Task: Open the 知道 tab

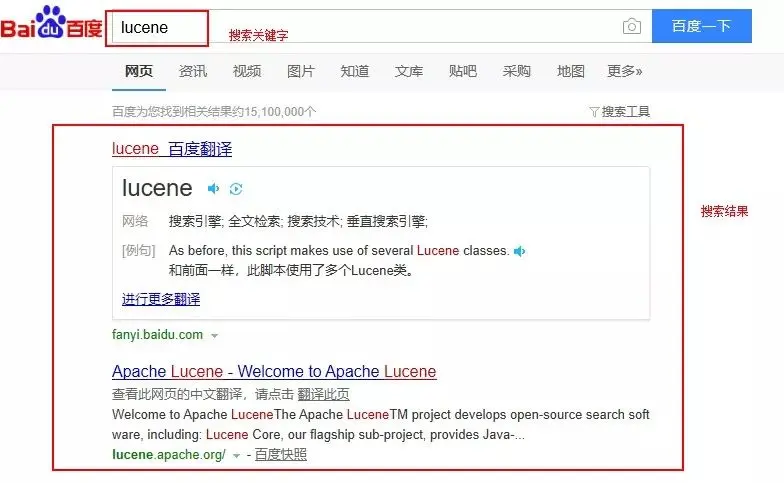Action: 355,71
